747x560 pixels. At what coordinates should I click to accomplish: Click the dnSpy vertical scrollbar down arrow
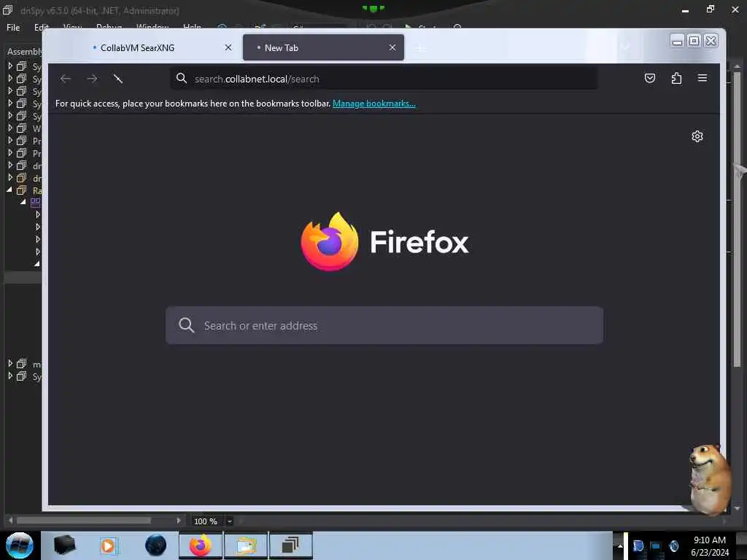coord(738,508)
